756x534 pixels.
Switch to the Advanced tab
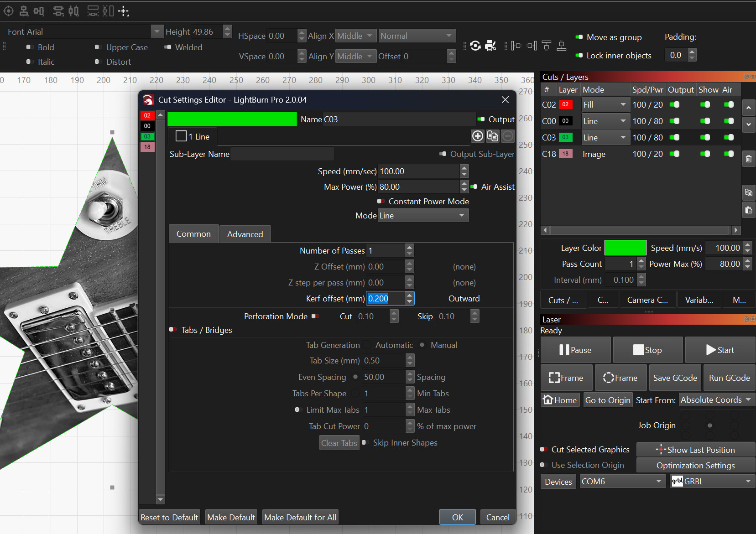[x=245, y=233]
